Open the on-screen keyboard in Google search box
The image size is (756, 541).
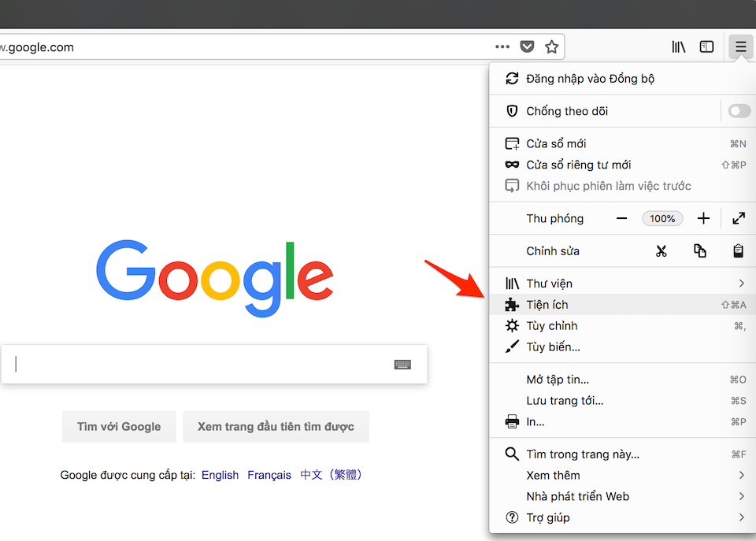402,365
